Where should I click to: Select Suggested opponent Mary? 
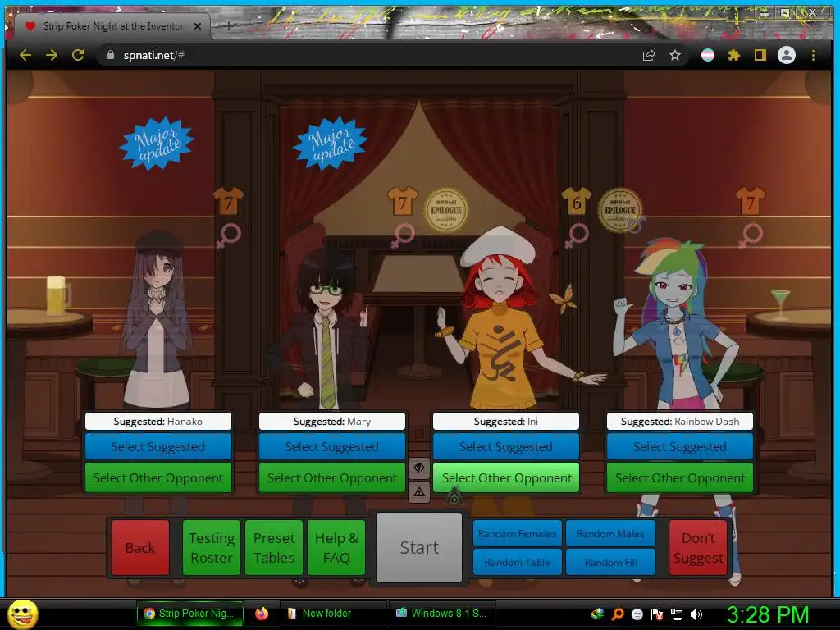tap(332, 446)
